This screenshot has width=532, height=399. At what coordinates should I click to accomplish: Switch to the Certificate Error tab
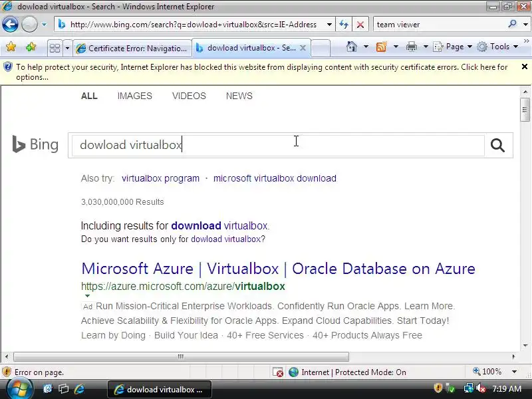[x=132, y=49]
